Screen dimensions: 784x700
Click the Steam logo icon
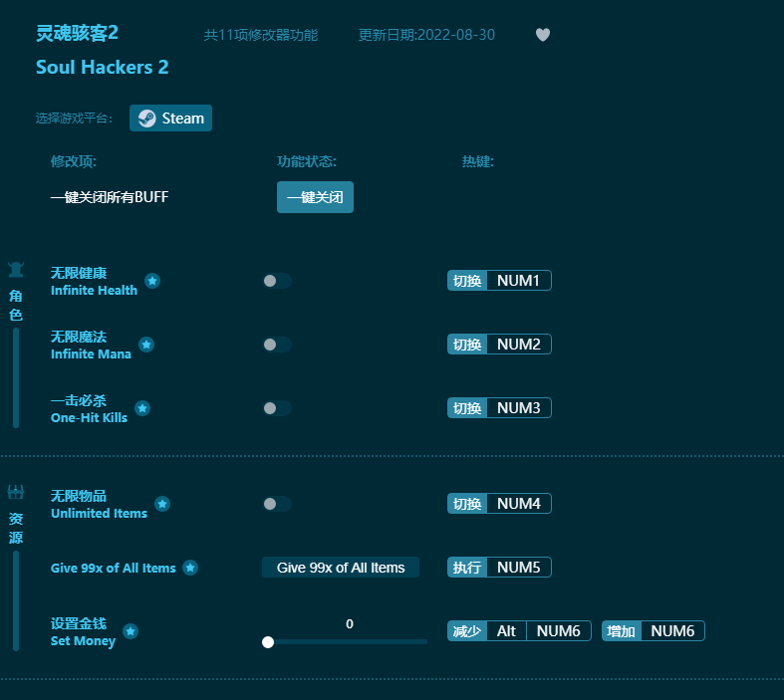click(x=147, y=118)
